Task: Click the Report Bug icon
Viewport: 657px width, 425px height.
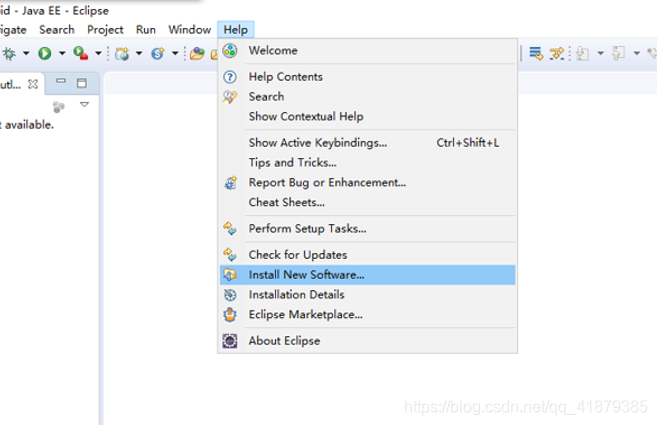Action: (x=230, y=183)
